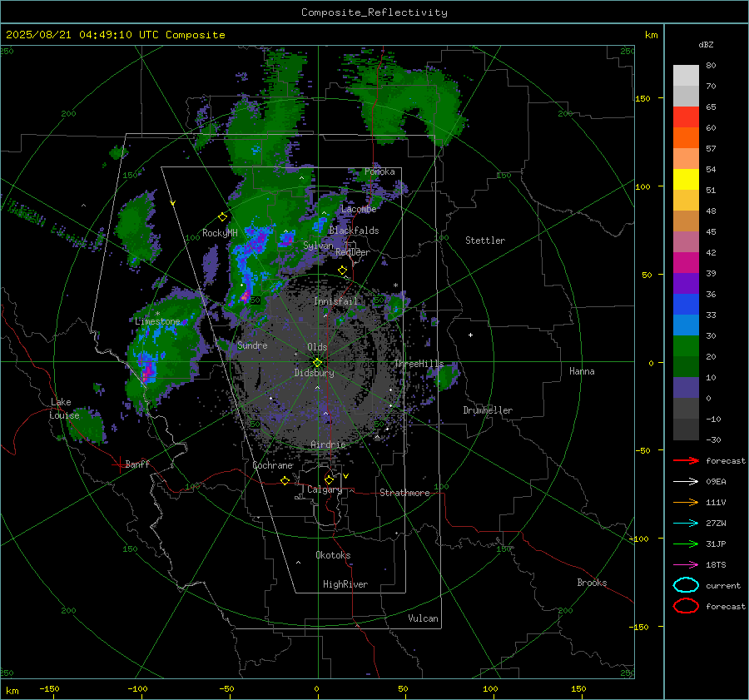The width and height of the screenshot is (749, 700).
Task: Click the asterisk marker above Limestone
Action: pos(157,314)
